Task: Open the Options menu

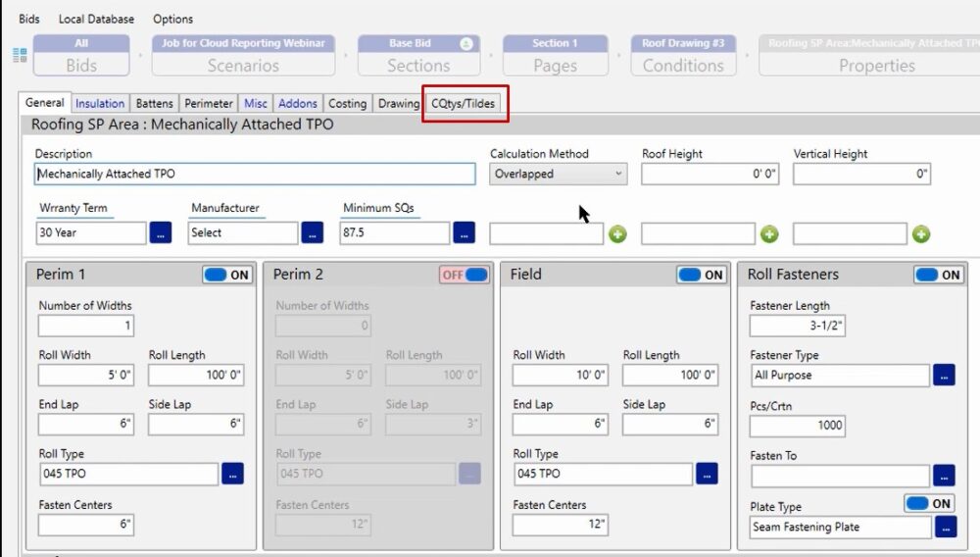Action: click(172, 19)
